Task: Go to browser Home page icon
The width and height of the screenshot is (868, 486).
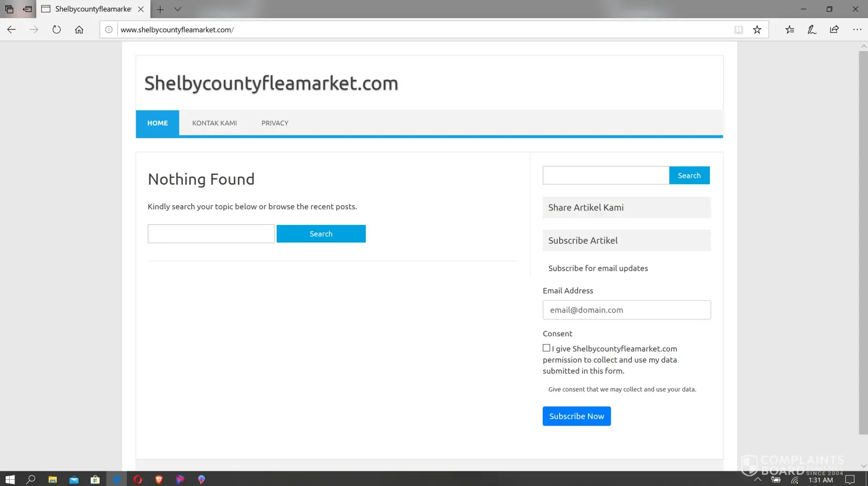Action: pyautogui.click(x=79, y=30)
